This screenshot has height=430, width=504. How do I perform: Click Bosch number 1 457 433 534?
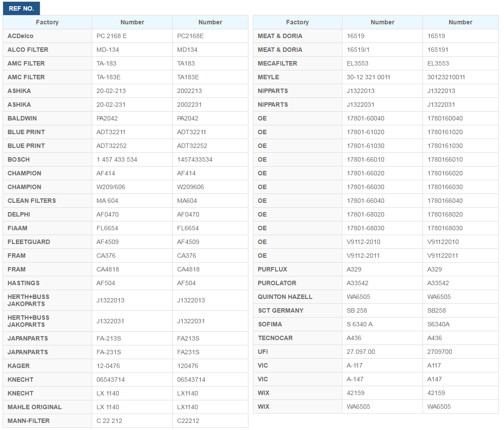[116, 159]
